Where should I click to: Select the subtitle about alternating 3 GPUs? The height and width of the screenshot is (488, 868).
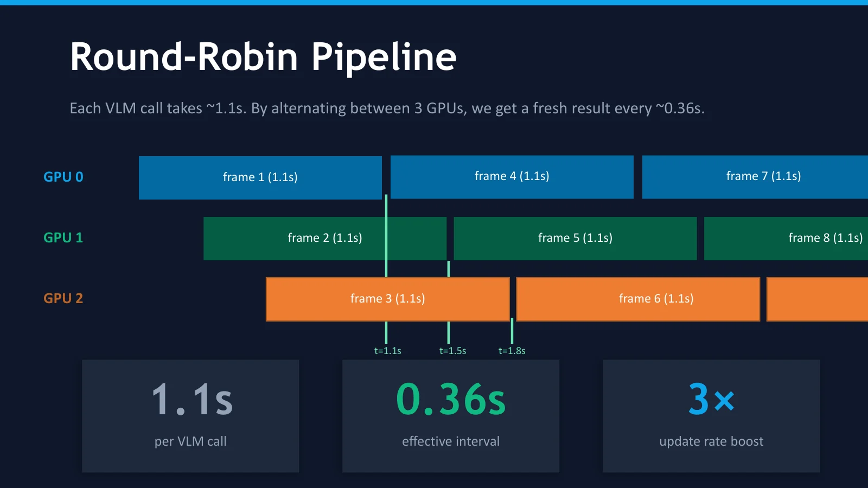[x=387, y=108]
